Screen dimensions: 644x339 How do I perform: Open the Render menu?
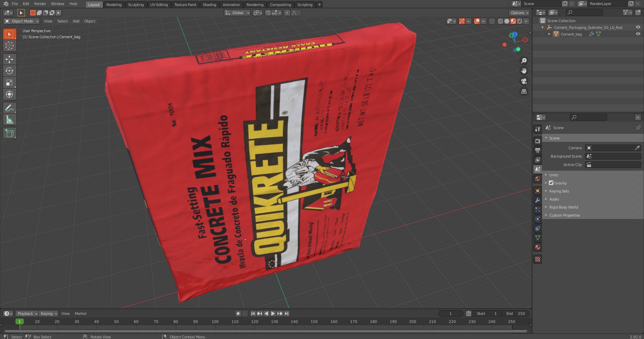coord(40,4)
